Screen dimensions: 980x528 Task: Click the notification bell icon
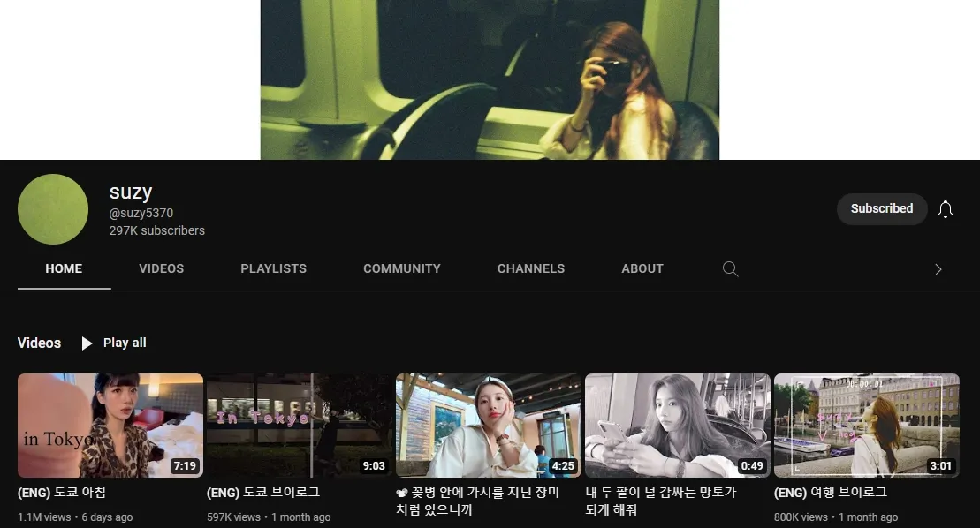tap(945, 209)
